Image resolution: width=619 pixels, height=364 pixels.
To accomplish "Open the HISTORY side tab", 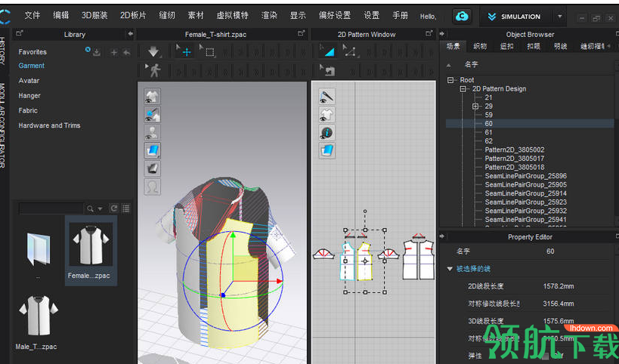I will pyautogui.click(x=2, y=50).
